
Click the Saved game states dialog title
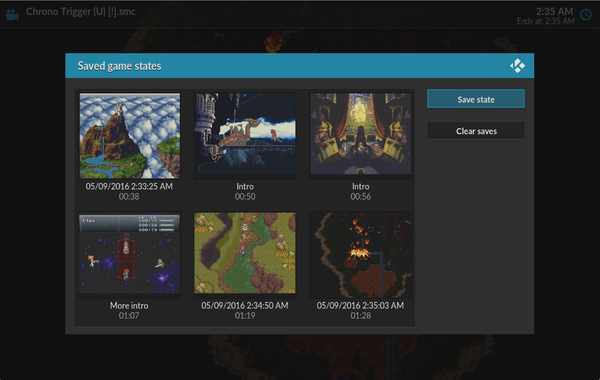[119, 66]
